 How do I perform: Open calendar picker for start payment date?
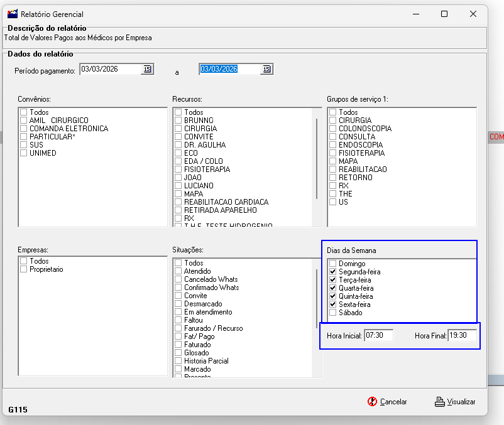(x=147, y=69)
